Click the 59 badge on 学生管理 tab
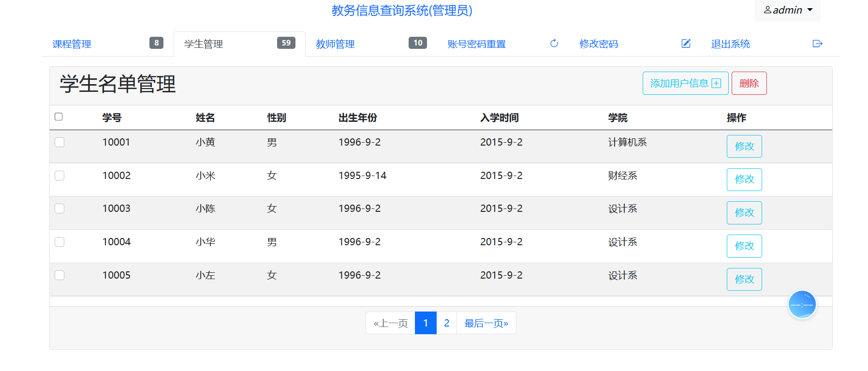Image resolution: width=868 pixels, height=371 pixels. pos(286,43)
